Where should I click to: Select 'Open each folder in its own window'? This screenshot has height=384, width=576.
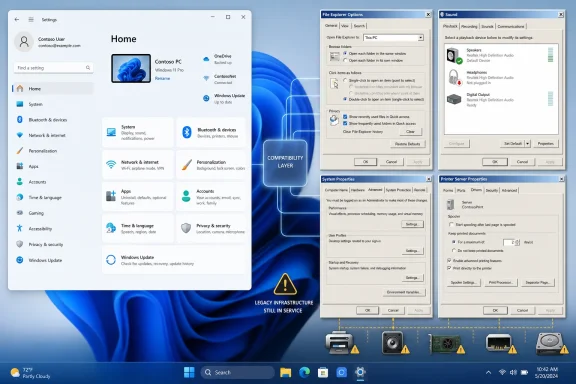pyautogui.click(x=345, y=60)
